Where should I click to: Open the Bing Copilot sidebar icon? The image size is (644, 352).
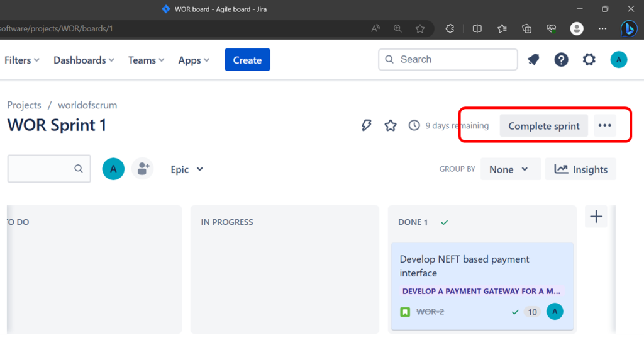[628, 29]
